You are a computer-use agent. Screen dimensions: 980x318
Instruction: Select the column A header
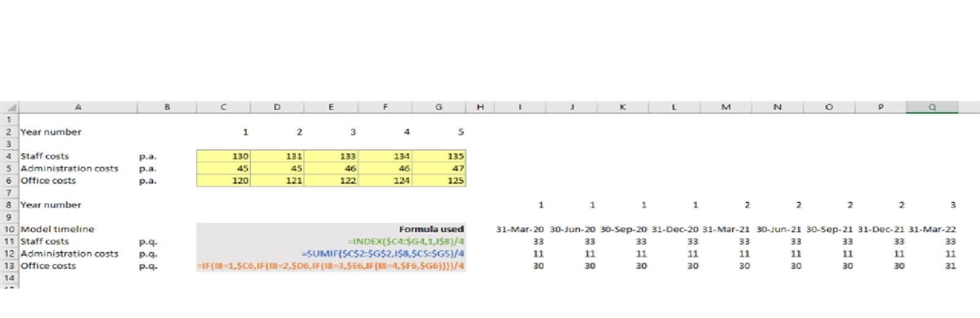coord(78,107)
